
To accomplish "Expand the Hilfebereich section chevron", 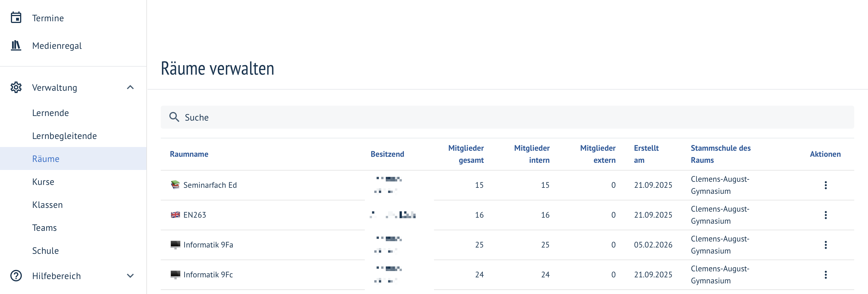I will point(130,276).
